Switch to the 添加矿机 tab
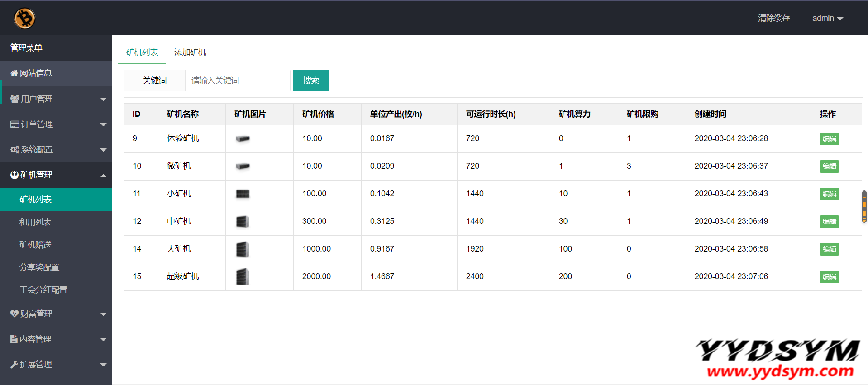The width and height of the screenshot is (868, 385). click(190, 52)
